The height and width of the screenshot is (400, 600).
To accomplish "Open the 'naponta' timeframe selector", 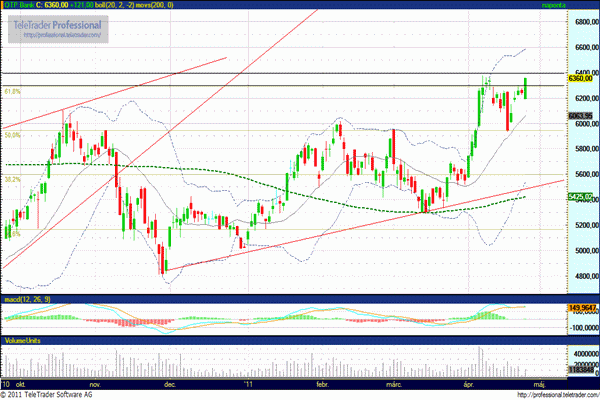I will coord(578,5).
